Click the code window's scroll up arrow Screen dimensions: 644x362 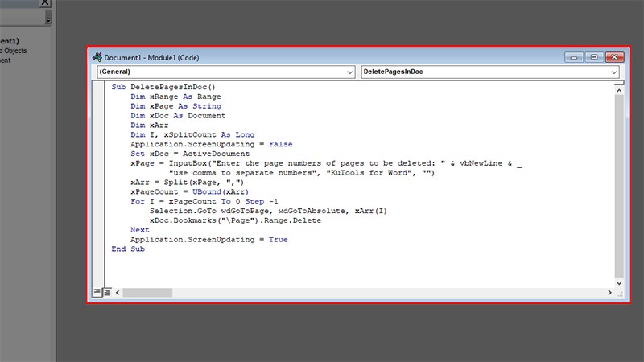(619, 91)
